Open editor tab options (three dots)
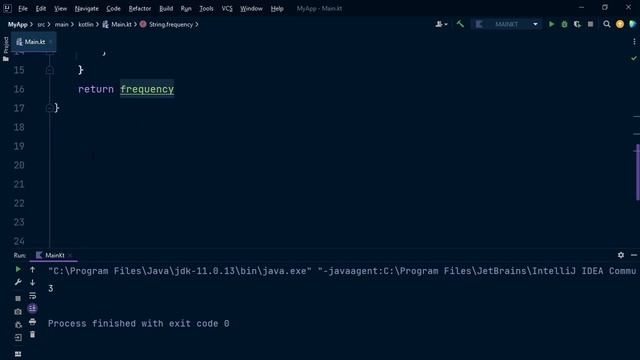 pos(634,42)
